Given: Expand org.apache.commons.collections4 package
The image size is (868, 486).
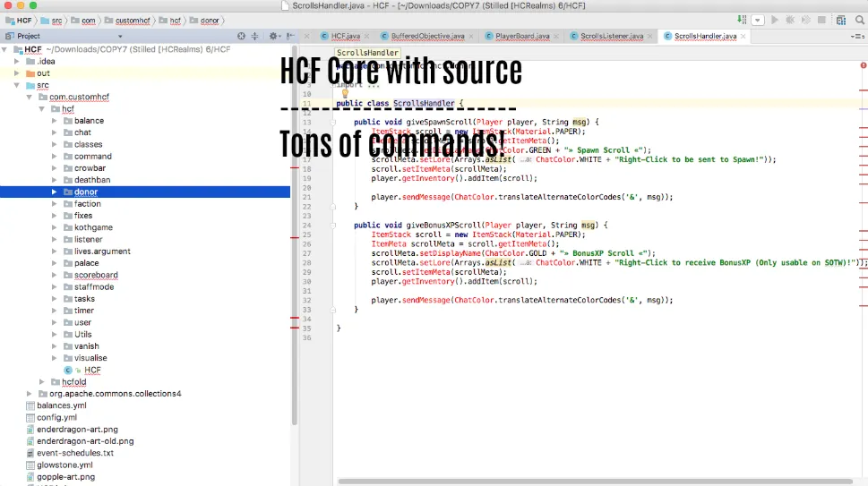Looking at the screenshot, I should (x=29, y=394).
